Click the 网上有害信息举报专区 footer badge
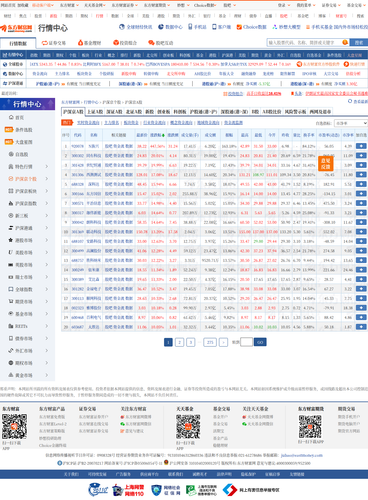Image resolution: width=368 pixels, height=500 pixels. coord(251,490)
